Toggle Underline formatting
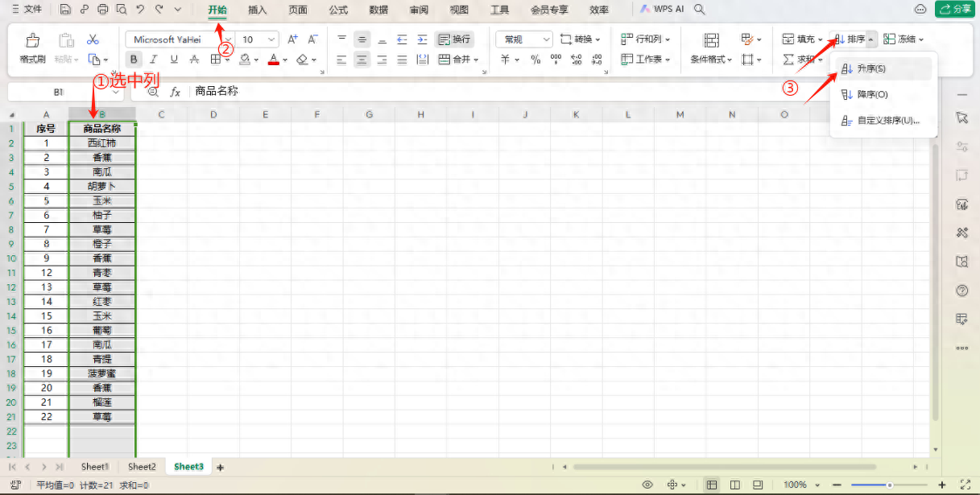The width and height of the screenshot is (980, 495). click(x=173, y=60)
